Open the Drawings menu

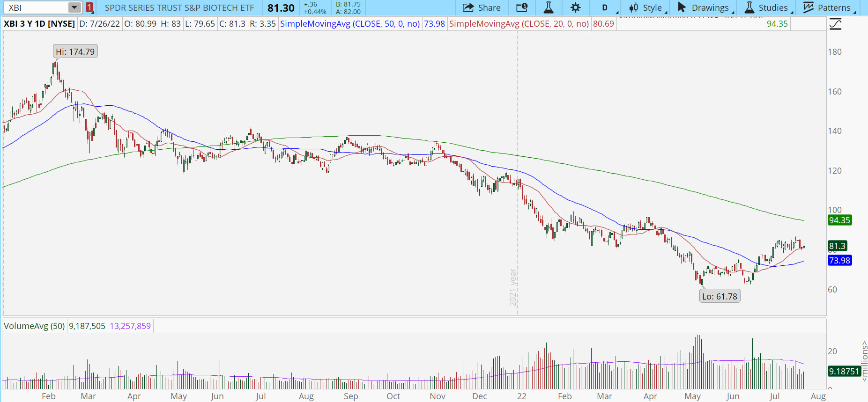[706, 7]
